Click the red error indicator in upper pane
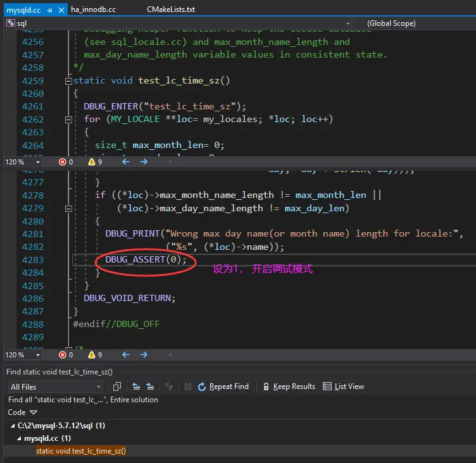Screen dimensions: 476x463 click(x=63, y=162)
